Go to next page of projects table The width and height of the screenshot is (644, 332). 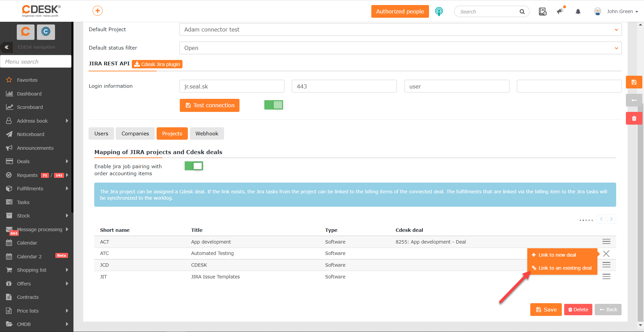(611, 219)
